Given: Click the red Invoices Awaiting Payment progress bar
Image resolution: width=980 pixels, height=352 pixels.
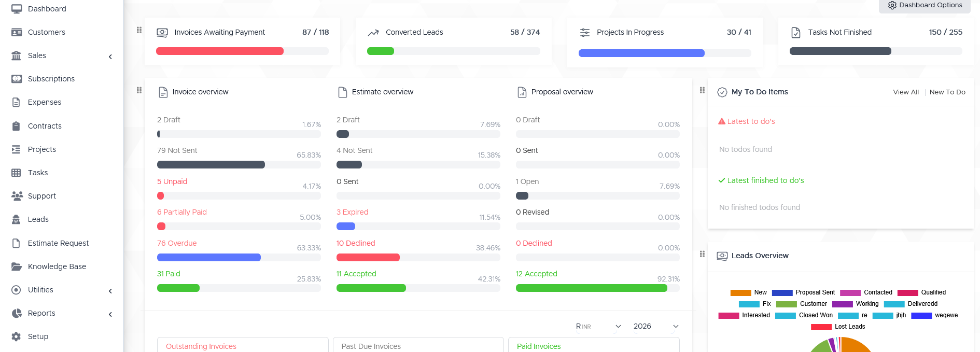Looking at the screenshot, I should click(220, 51).
